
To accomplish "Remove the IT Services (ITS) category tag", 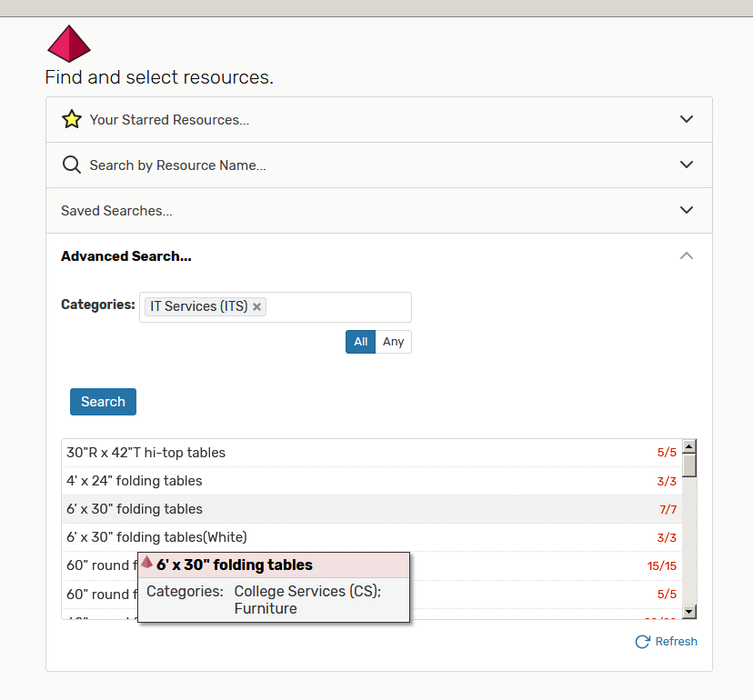I will 257,307.
